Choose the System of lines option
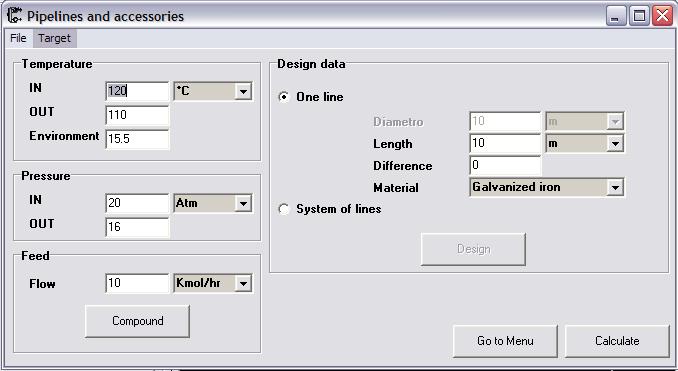Image resolution: width=678 pixels, height=371 pixels. point(284,209)
